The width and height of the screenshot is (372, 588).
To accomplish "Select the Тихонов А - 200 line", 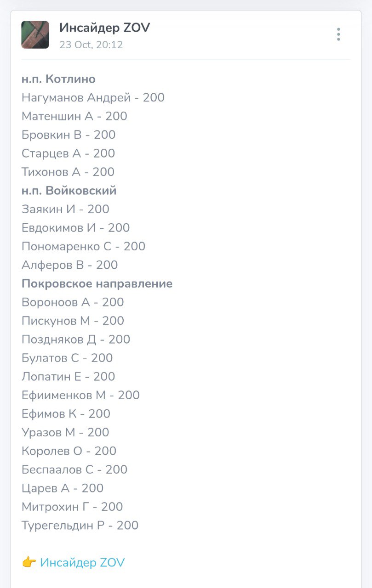I will pos(68,172).
